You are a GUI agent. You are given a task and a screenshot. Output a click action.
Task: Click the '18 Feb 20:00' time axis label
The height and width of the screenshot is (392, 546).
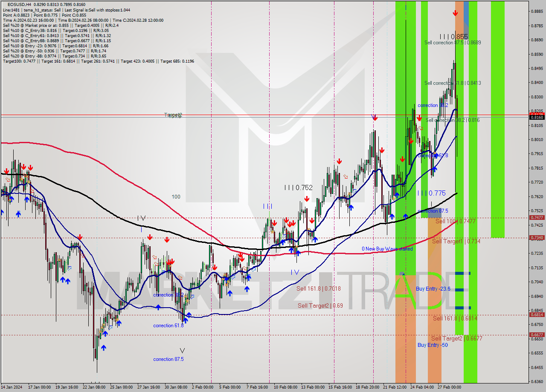click(367, 387)
